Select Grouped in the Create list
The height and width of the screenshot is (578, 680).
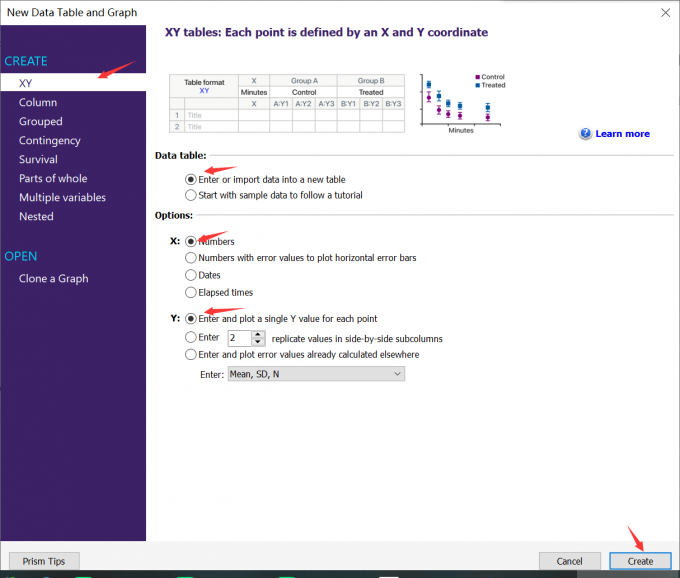tap(40, 121)
